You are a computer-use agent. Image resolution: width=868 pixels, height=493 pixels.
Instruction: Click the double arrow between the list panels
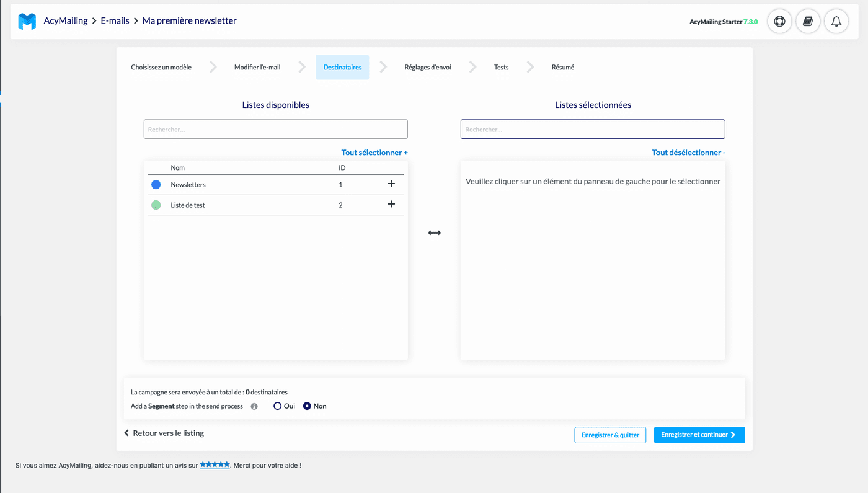tap(434, 232)
